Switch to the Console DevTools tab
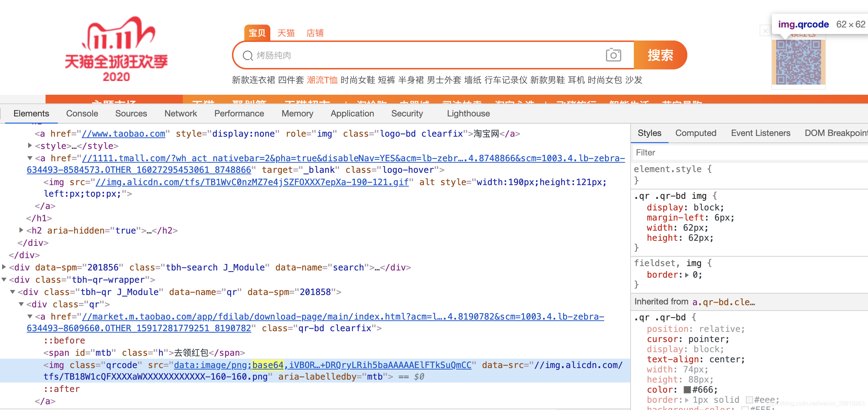Image resolution: width=868 pixels, height=410 pixels. tap(82, 114)
